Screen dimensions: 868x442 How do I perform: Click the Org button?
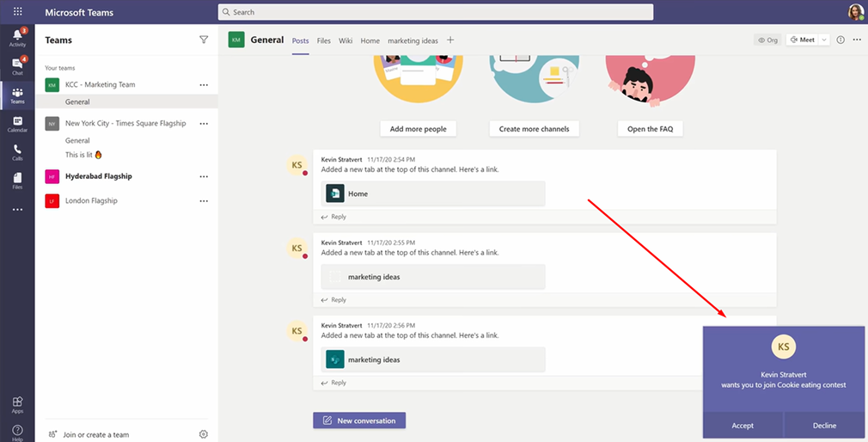tap(767, 40)
